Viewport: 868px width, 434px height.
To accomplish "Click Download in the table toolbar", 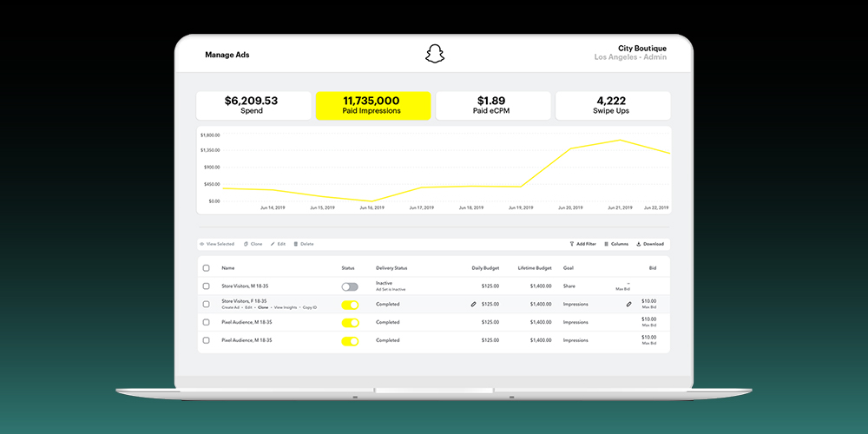I will tap(650, 244).
